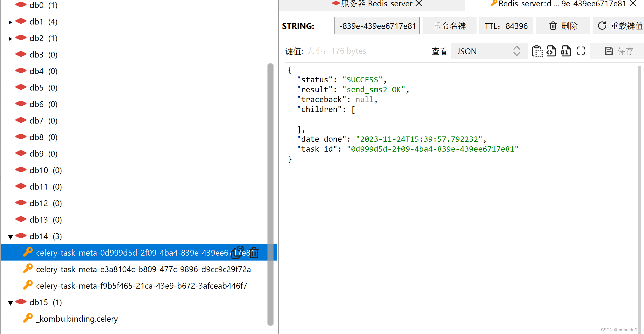Image resolution: width=644 pixels, height=334 pixels.
Task: Click the key name input field
Action: 377,26
